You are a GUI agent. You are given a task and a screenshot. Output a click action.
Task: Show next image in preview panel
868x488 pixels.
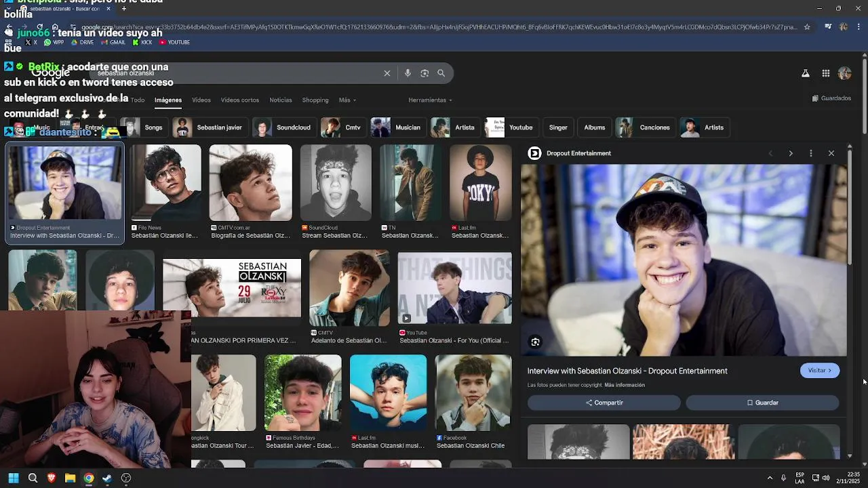[791, 153]
